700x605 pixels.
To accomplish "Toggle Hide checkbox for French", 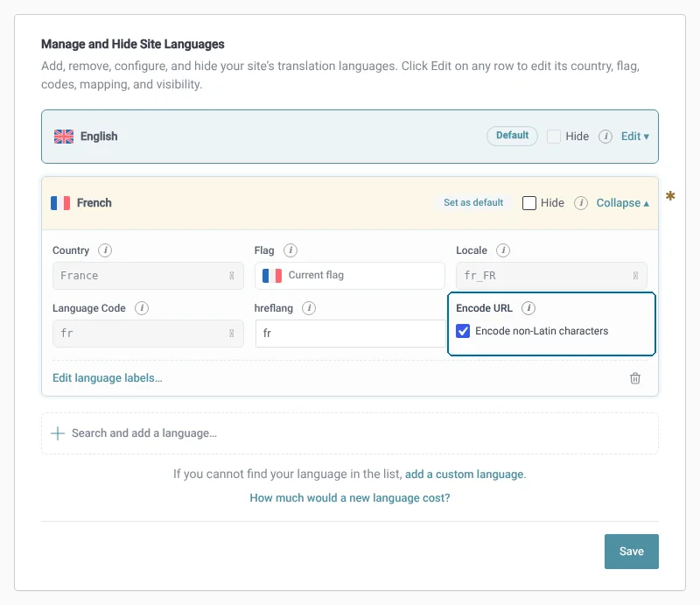I will (x=529, y=203).
